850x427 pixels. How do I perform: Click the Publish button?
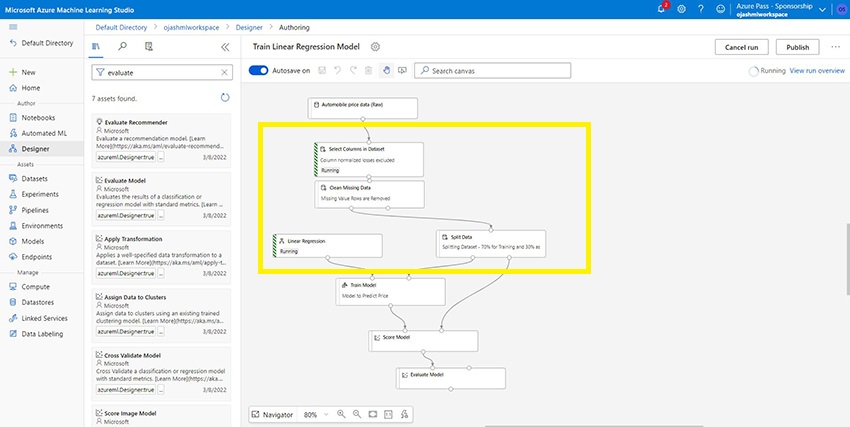pos(797,47)
